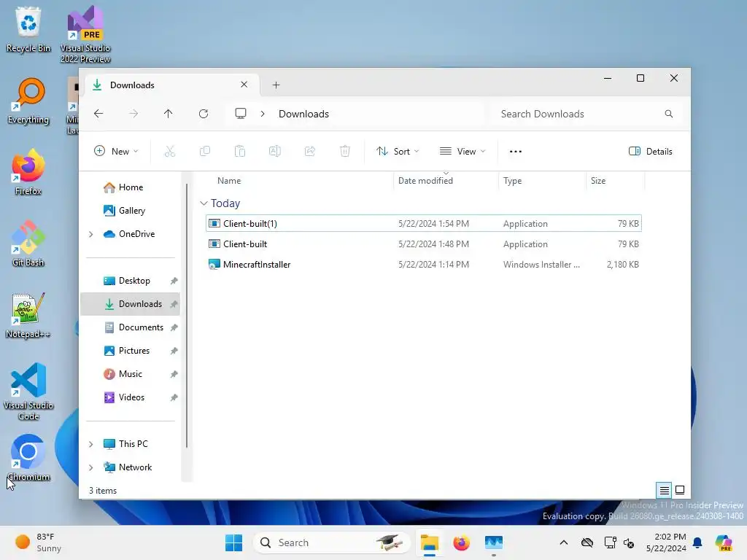Open Home in navigation pane
The width and height of the screenshot is (747, 560).
click(130, 187)
